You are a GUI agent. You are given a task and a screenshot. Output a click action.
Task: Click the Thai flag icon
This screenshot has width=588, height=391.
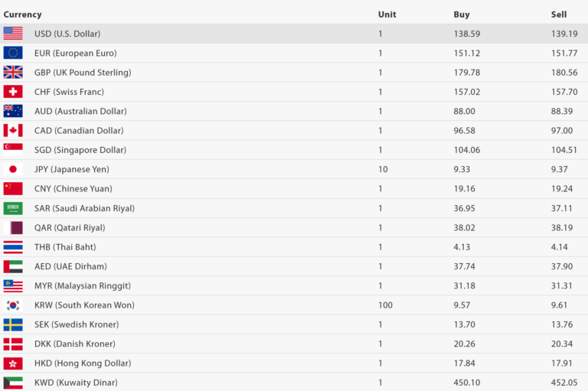[x=13, y=247]
